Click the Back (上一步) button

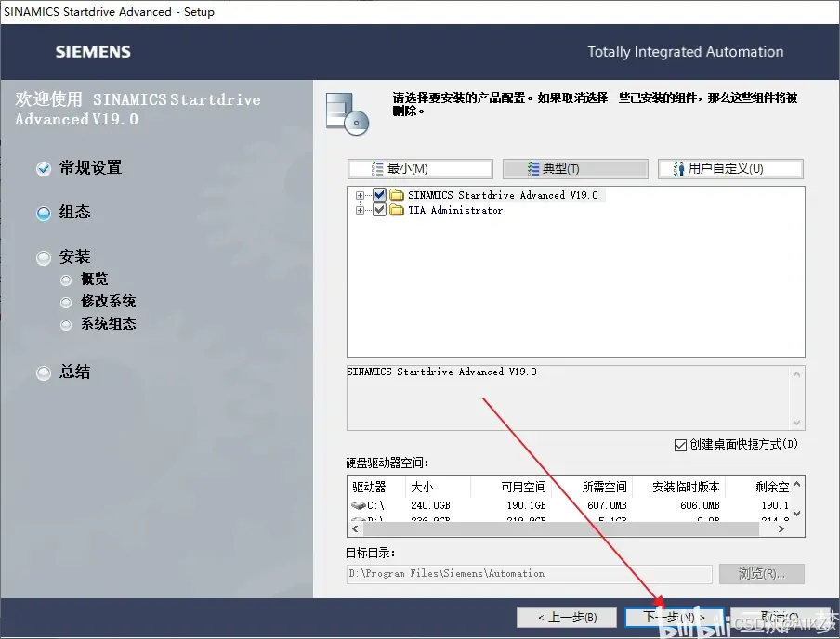click(x=567, y=618)
